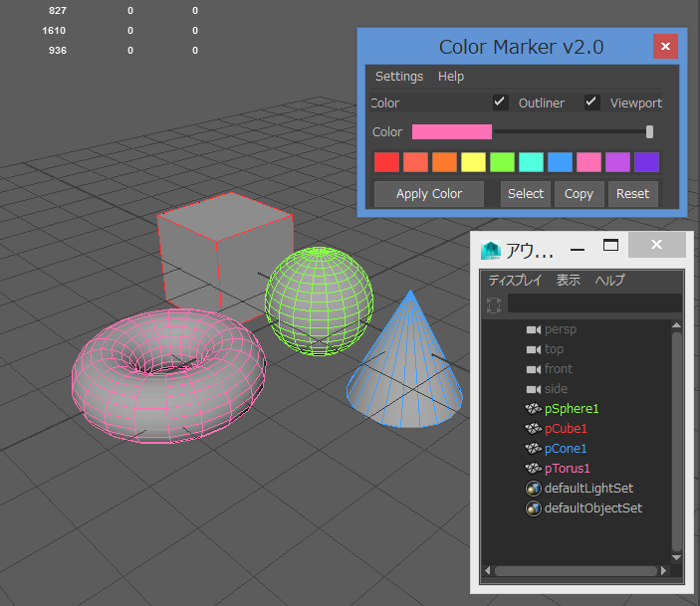Select defaultObjectSet in the Outliner
Screen dimensions: 700x606
tap(593, 508)
